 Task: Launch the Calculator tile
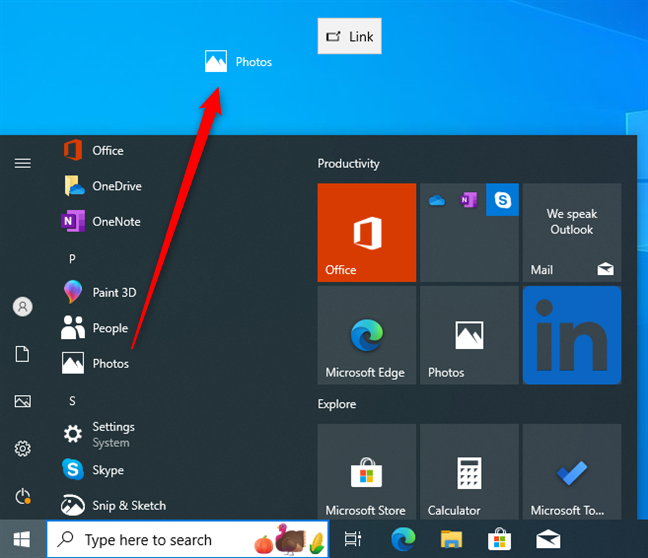click(x=469, y=472)
